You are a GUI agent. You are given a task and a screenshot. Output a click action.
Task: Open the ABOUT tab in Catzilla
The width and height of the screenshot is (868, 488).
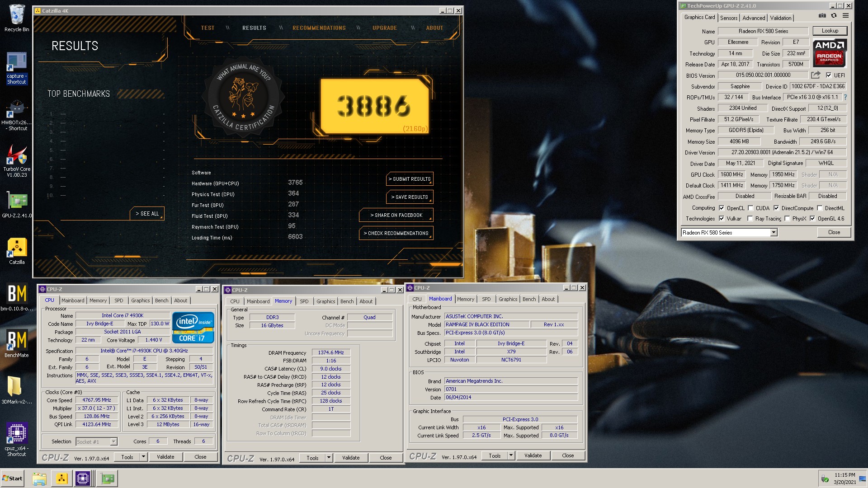tap(434, 28)
